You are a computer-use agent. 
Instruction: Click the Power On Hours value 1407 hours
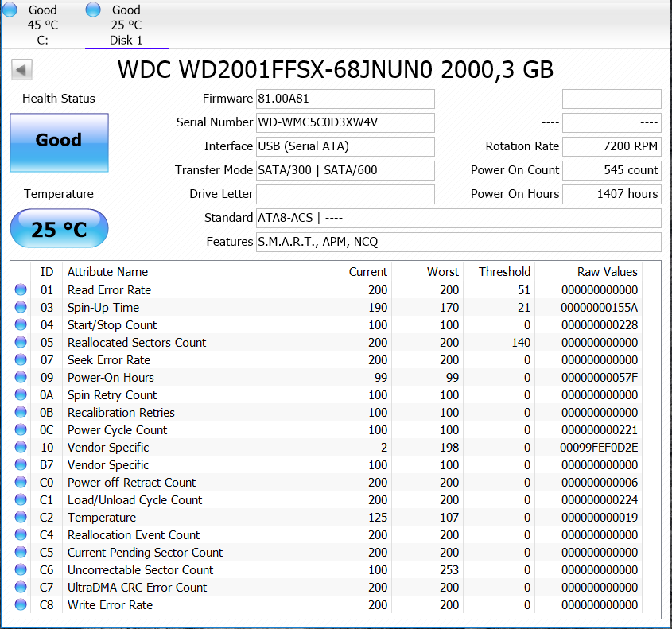612,195
